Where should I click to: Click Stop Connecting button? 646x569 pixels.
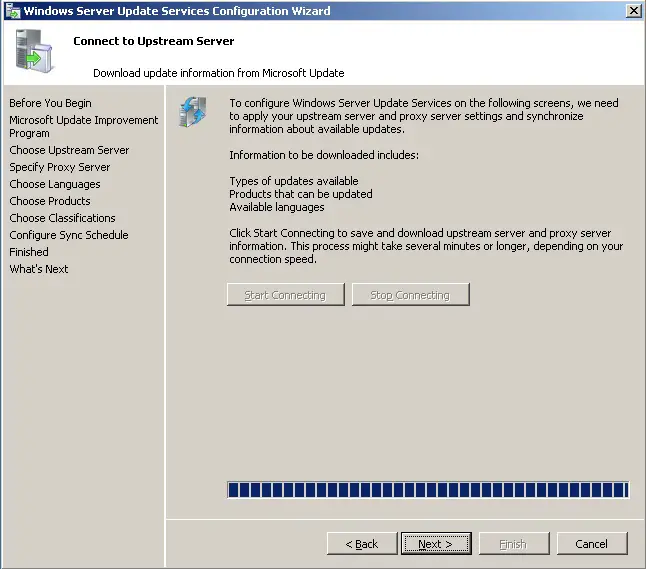pyautogui.click(x=410, y=295)
